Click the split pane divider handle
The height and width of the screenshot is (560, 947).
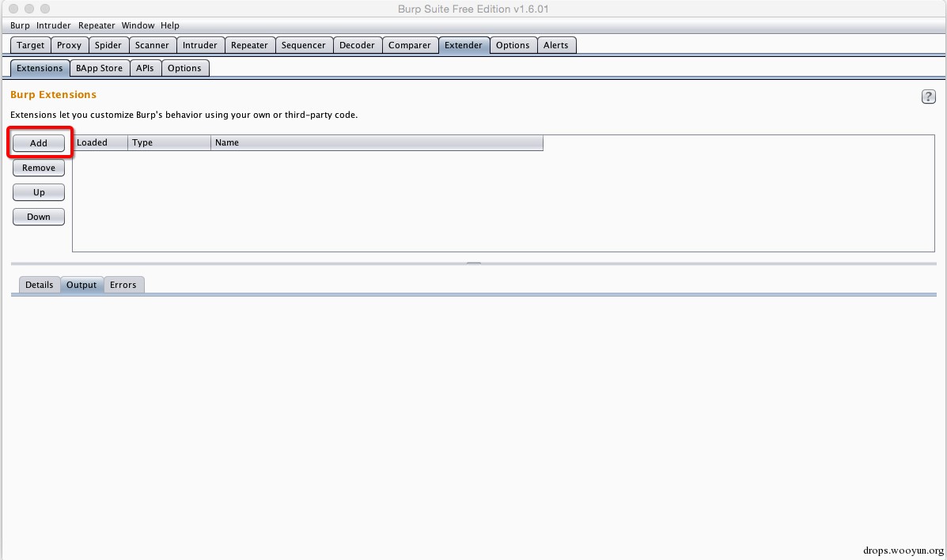pyautogui.click(x=473, y=263)
